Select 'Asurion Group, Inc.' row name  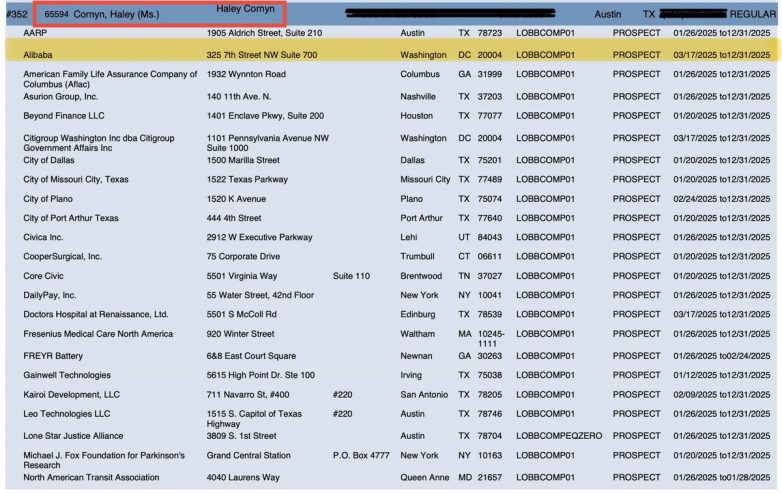[60, 97]
